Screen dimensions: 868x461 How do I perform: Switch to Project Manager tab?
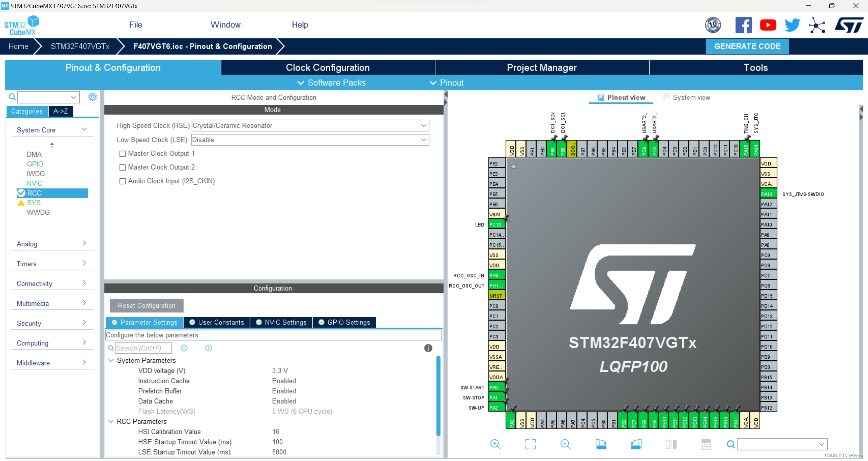pyautogui.click(x=542, y=68)
